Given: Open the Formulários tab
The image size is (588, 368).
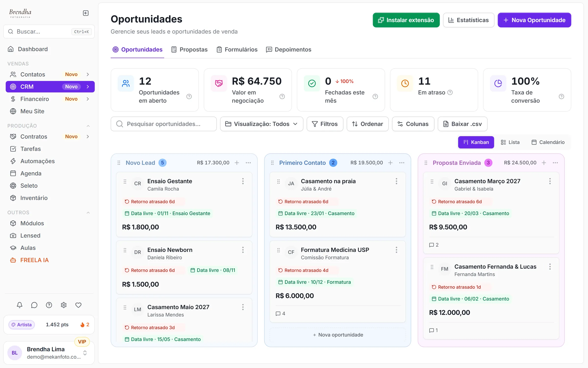Looking at the screenshot, I should click(x=237, y=50).
